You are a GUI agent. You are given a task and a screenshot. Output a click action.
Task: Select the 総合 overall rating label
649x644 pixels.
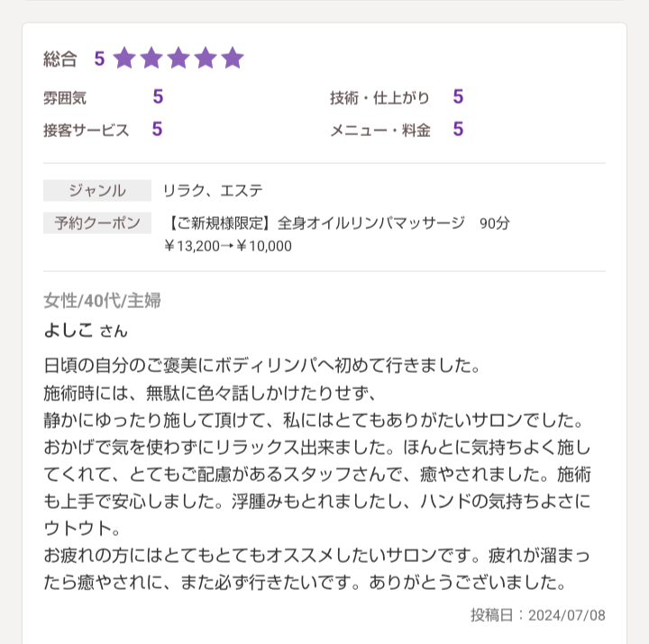(60, 59)
